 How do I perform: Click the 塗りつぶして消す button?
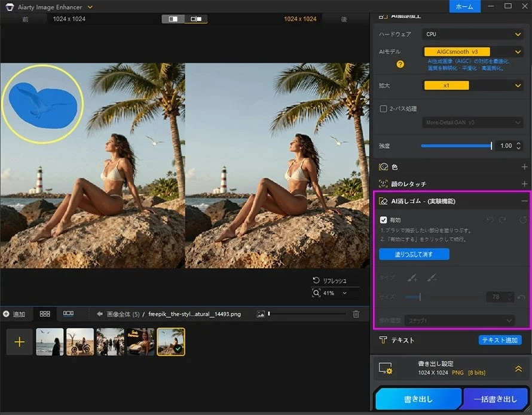(413, 254)
